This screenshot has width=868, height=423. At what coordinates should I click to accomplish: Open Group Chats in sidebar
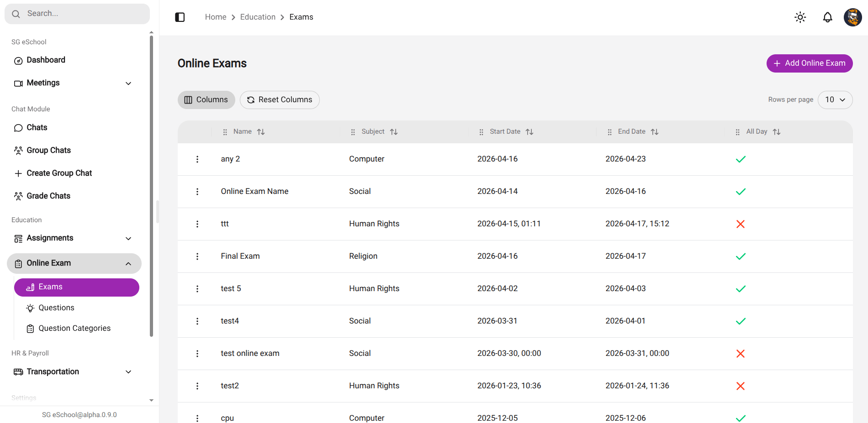point(48,151)
